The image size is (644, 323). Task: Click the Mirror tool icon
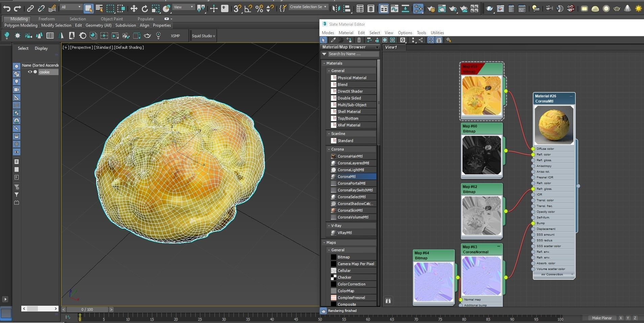click(336, 8)
